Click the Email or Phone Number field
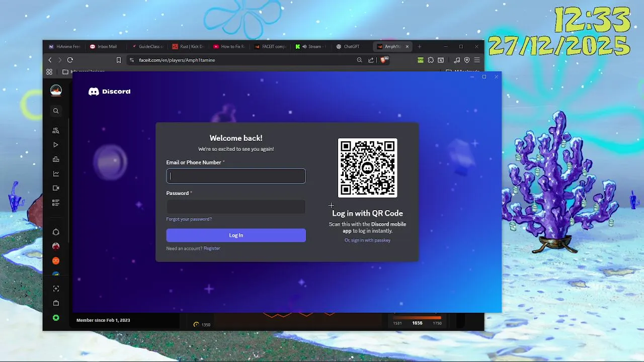The image size is (644, 362). 236,176
